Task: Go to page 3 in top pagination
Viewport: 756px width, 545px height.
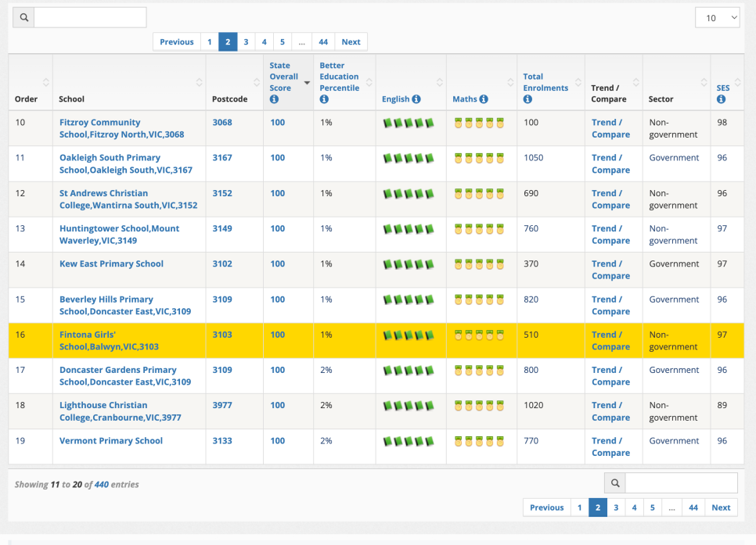Action: (x=246, y=42)
